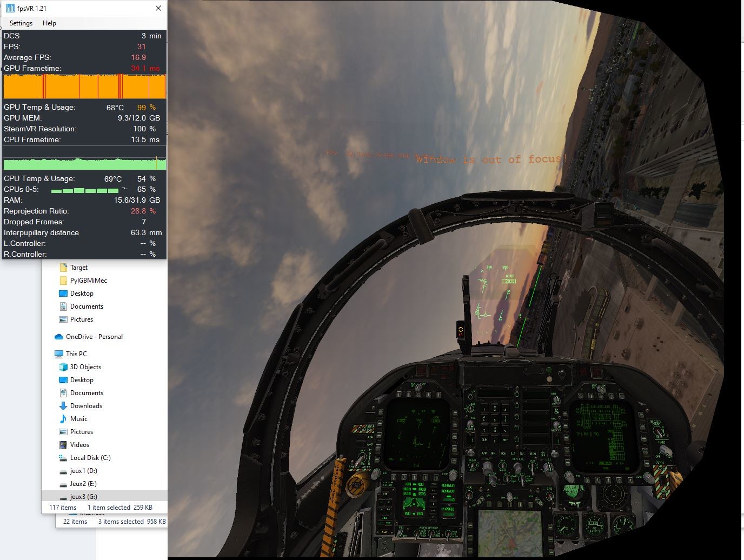Select jeux1 (D:) drive icon
Screen dimensions: 744x560
pos(63,471)
